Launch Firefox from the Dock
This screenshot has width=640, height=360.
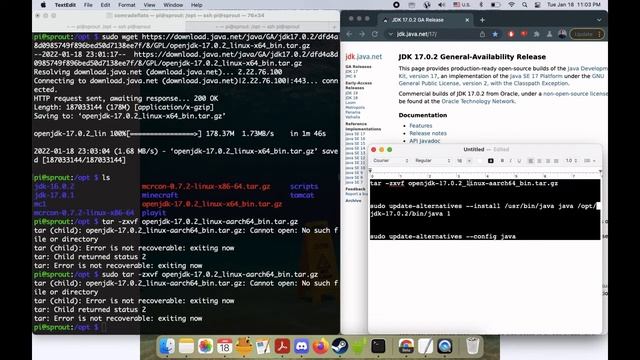pos(320,346)
